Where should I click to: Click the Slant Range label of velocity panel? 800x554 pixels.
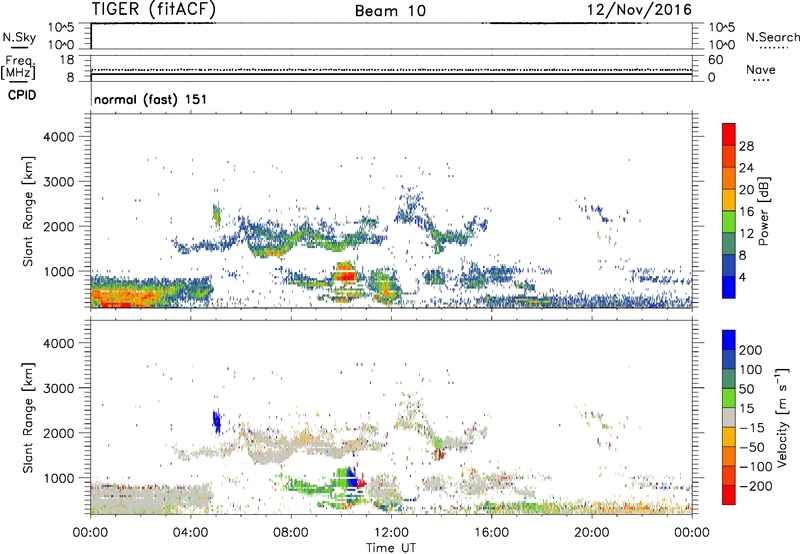(x=29, y=418)
